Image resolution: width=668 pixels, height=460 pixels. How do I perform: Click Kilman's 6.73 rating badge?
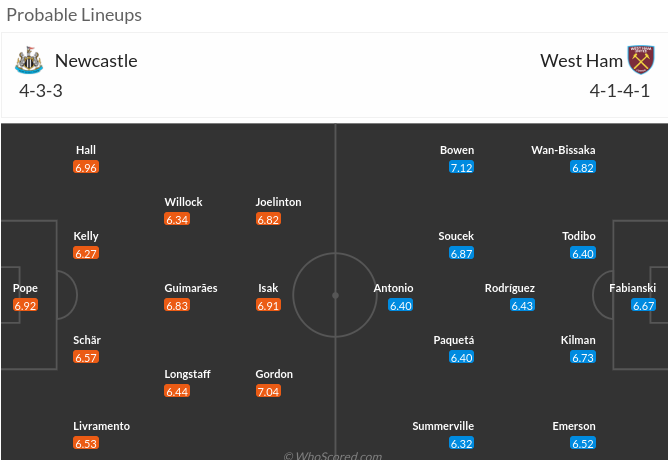(583, 357)
